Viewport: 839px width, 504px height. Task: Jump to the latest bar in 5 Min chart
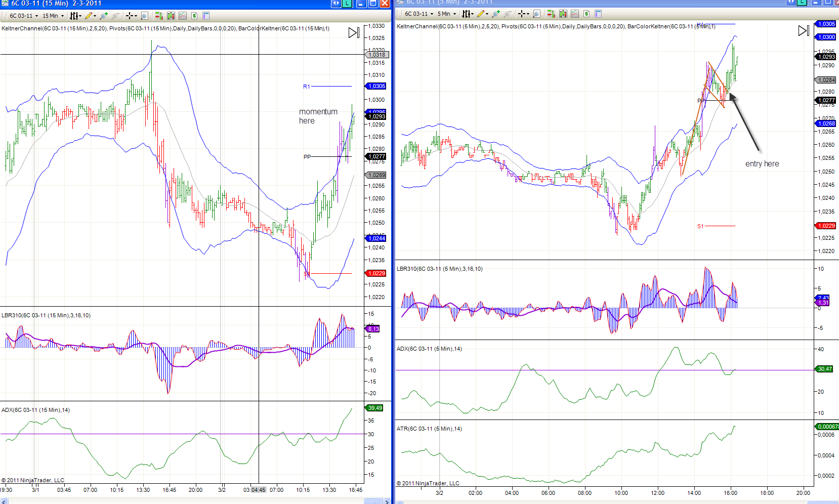[x=804, y=31]
